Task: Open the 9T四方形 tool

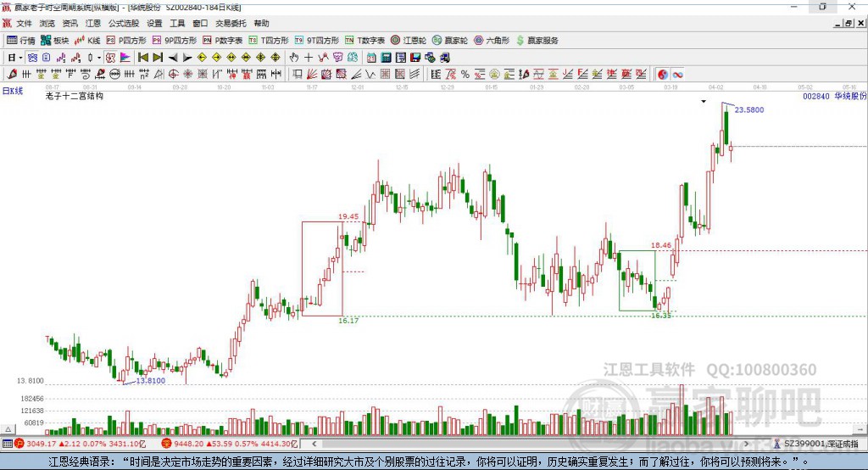Action: 317,41
